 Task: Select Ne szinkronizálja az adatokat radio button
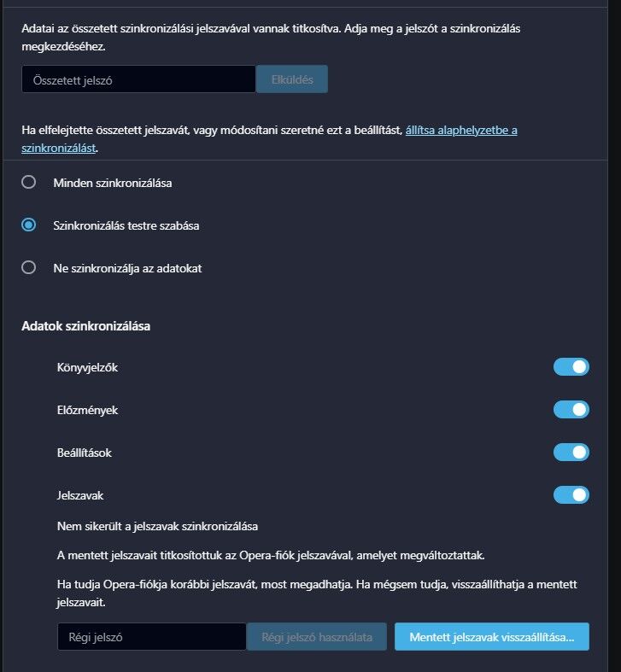pos(29,268)
